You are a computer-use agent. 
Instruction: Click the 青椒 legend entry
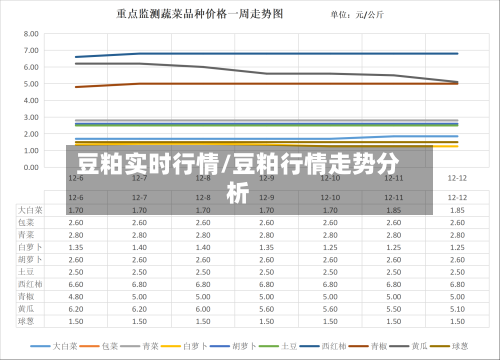(368, 346)
